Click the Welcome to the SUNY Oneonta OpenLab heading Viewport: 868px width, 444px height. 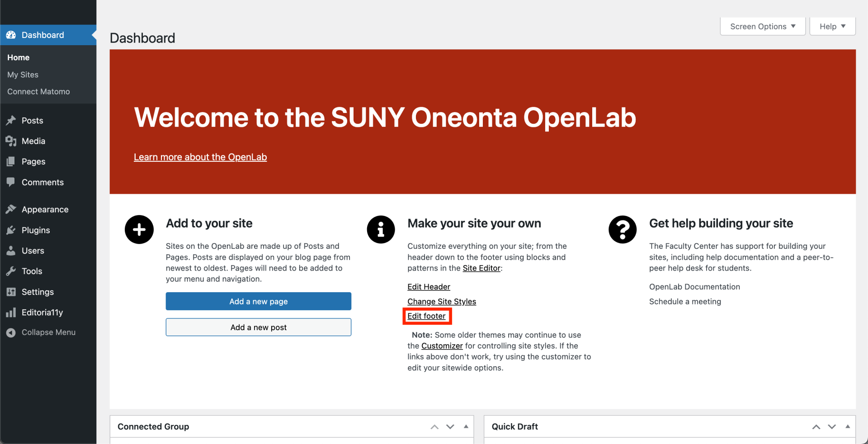(385, 117)
